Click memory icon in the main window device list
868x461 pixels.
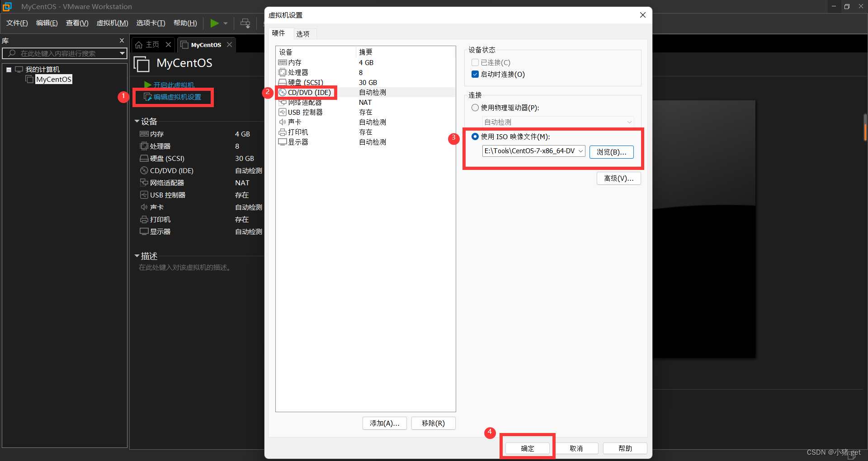144,134
